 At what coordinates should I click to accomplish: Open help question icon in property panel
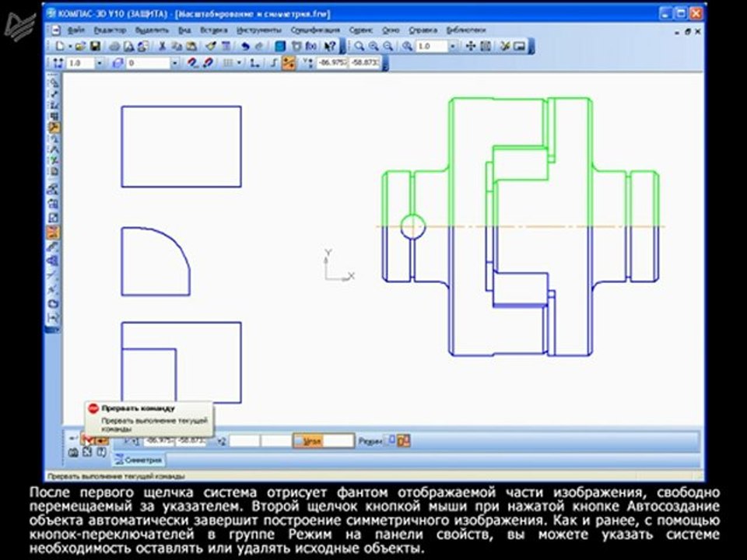(101, 453)
